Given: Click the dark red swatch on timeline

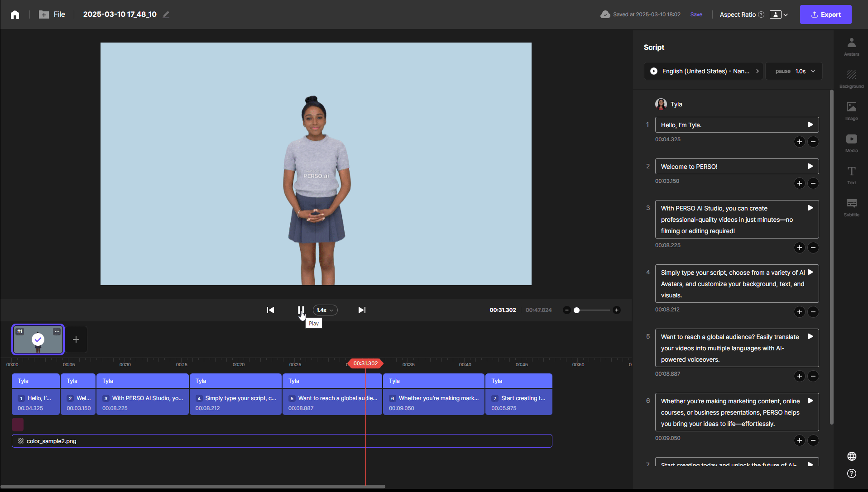Looking at the screenshot, I should pos(18,425).
